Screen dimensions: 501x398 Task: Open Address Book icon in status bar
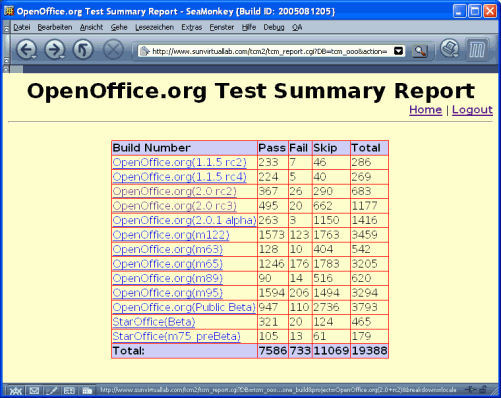(69, 390)
